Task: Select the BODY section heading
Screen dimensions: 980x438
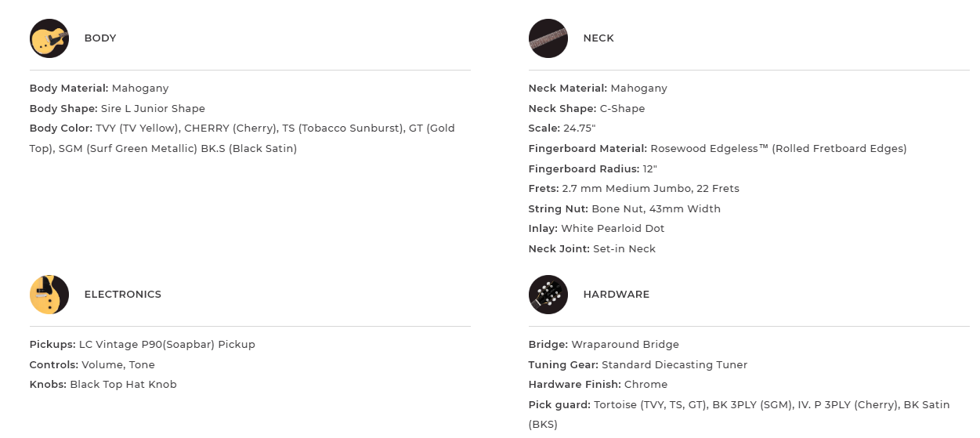Action: (100, 38)
